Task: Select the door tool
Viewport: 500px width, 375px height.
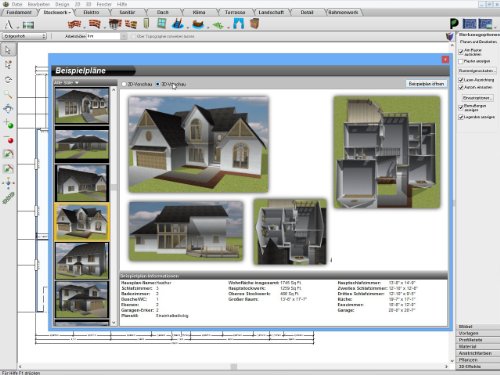Action: (146, 24)
